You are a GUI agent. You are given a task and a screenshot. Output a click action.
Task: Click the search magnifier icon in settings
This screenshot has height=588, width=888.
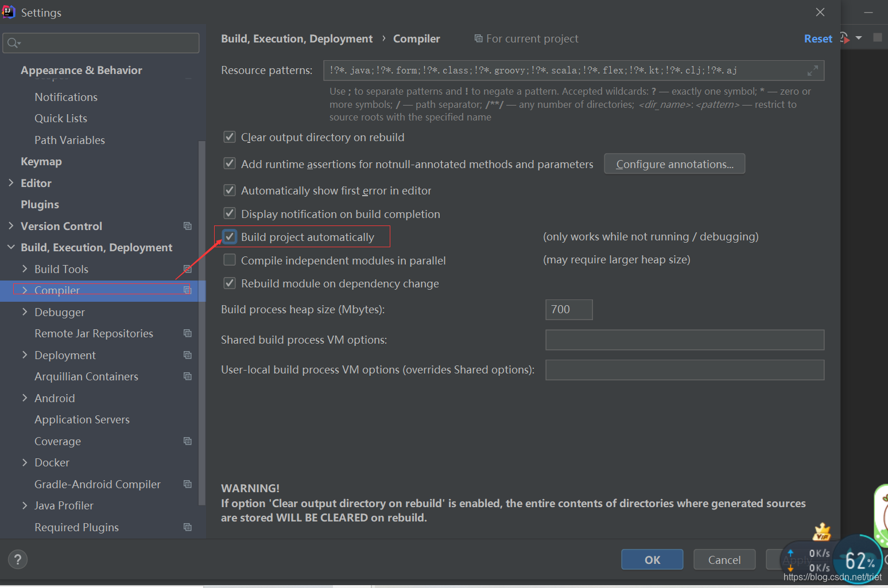point(13,43)
